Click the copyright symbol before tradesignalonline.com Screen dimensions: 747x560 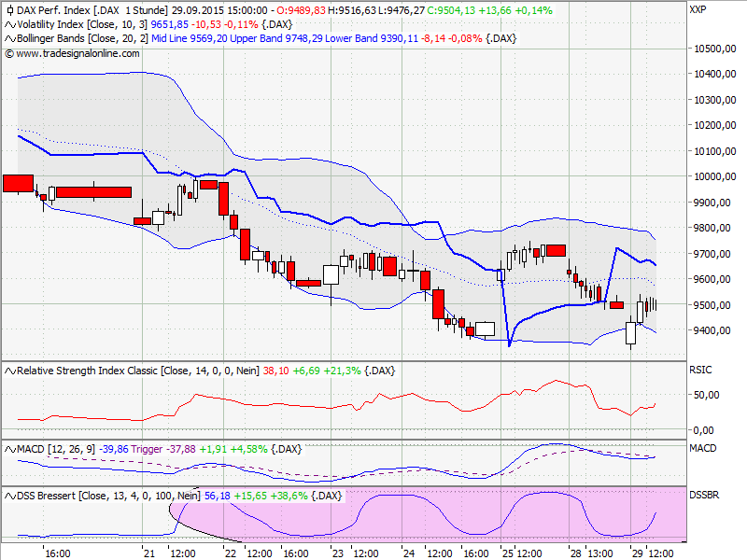[x=11, y=53]
